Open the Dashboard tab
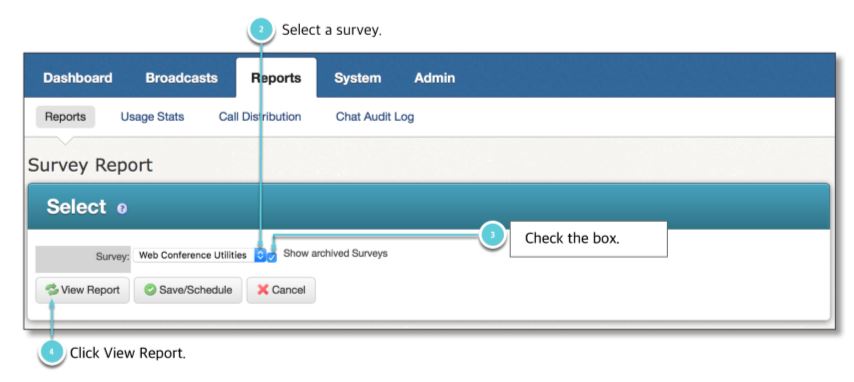 pos(77,78)
